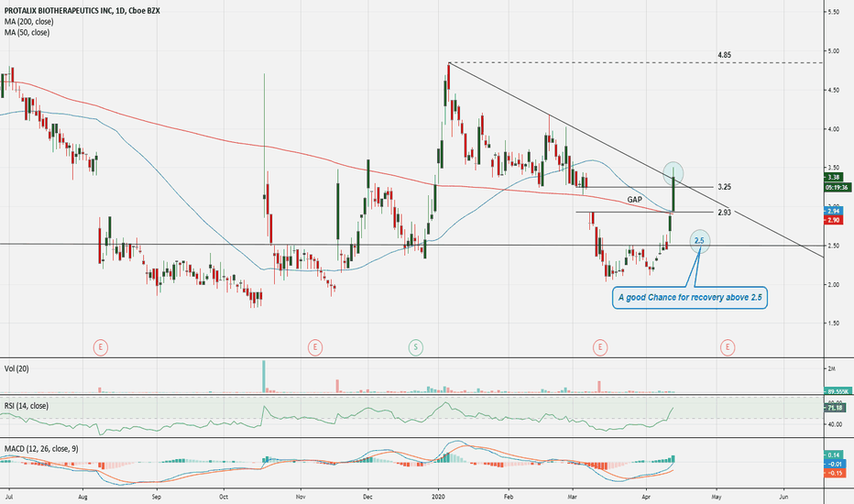Click the 3.25 gap level label

[725, 187]
